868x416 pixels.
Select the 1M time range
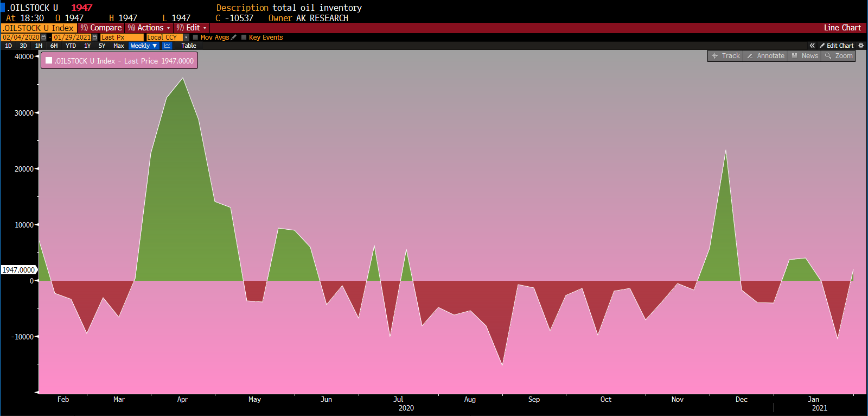point(39,46)
